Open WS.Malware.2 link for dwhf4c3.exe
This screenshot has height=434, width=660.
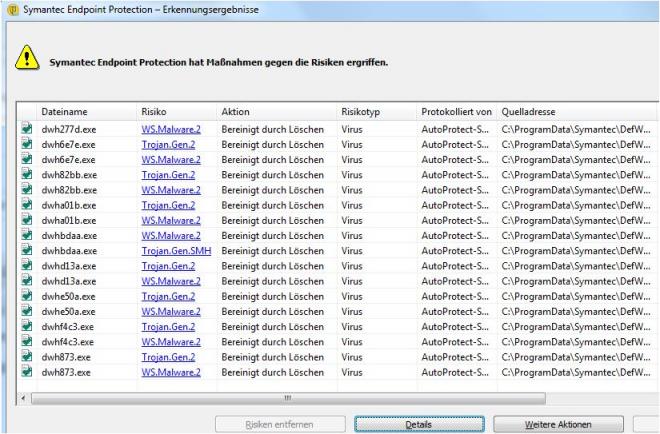[x=171, y=342]
